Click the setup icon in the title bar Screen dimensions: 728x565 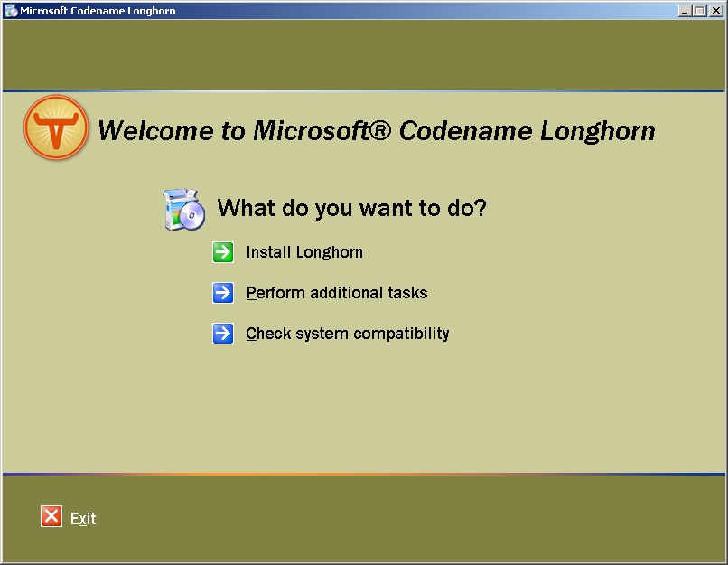pos(11,11)
